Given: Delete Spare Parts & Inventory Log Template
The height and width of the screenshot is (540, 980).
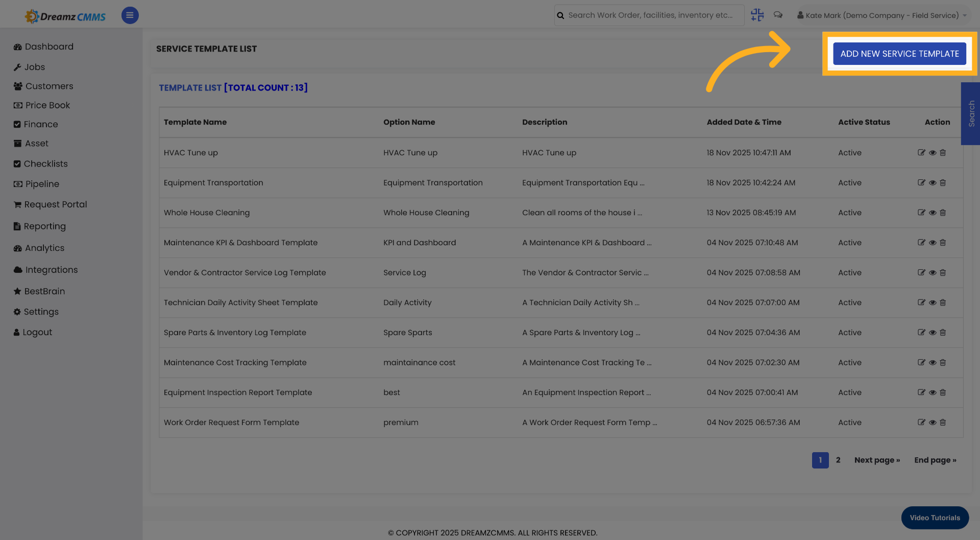Looking at the screenshot, I should (943, 333).
